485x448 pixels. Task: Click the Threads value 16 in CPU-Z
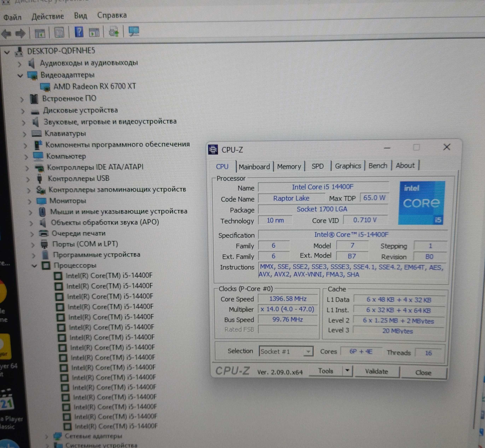coord(428,353)
